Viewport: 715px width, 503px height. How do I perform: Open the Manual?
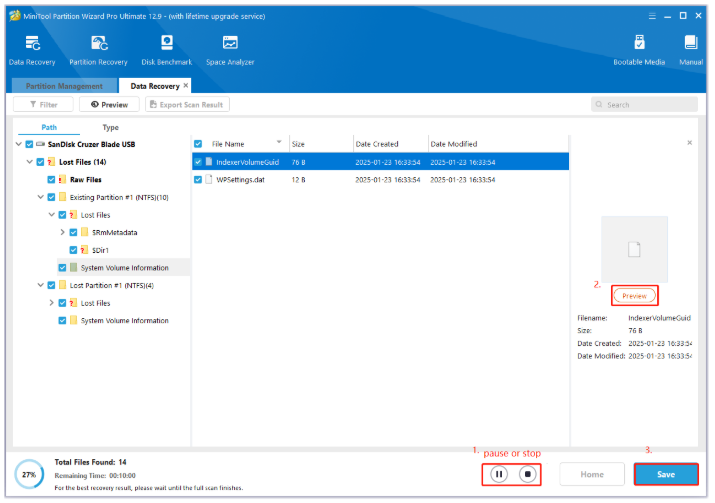[691, 50]
